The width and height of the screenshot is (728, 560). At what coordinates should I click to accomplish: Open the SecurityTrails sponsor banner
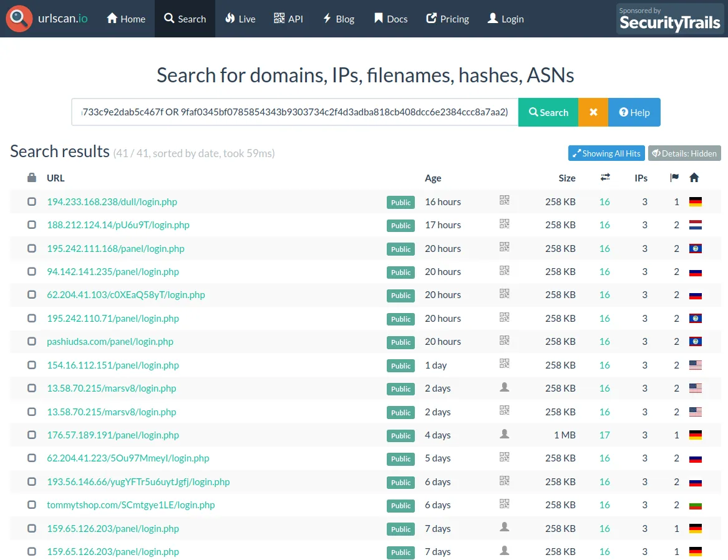[669, 19]
